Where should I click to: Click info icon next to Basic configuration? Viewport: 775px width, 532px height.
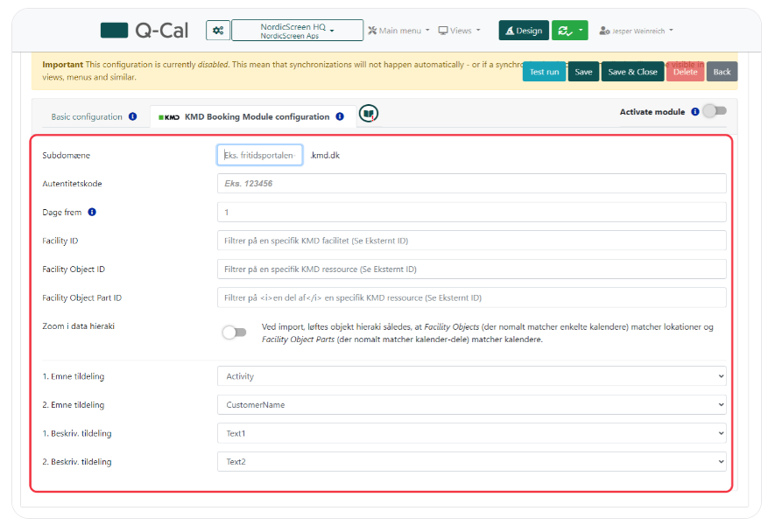[x=132, y=116]
